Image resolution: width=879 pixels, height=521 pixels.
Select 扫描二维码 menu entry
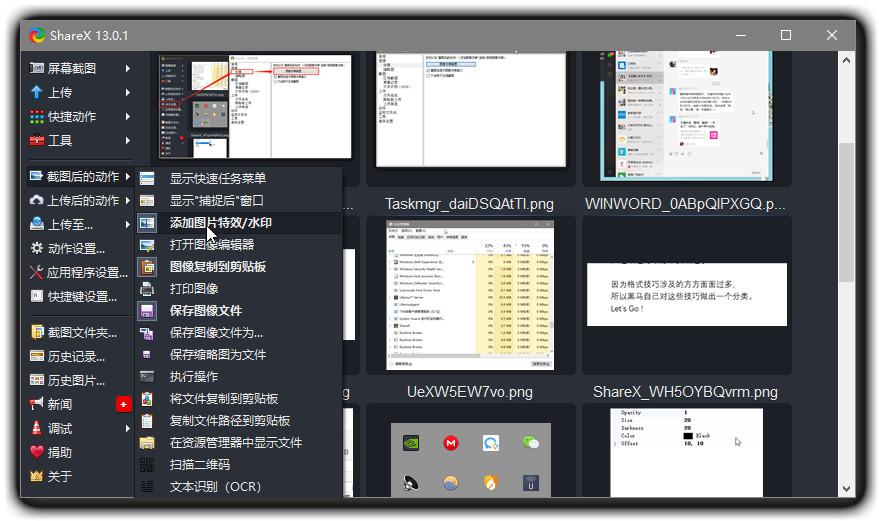coord(238,464)
